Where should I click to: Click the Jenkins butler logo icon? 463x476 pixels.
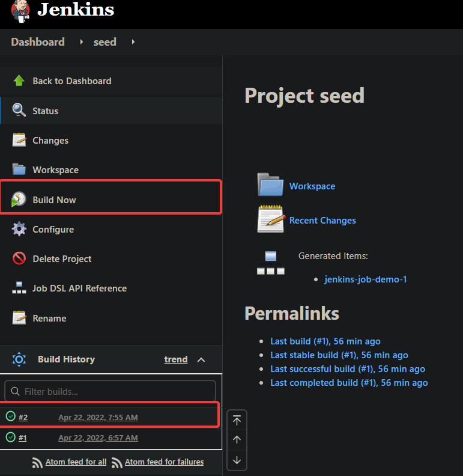pyautogui.click(x=20, y=11)
